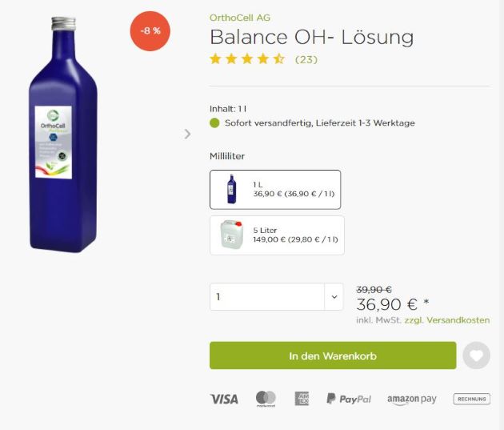The width and height of the screenshot is (504, 430).
Task: Click the next image chevron arrow
Action: 187,134
